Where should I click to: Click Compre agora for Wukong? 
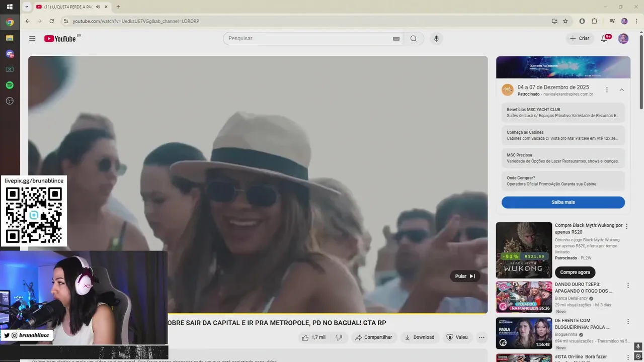(x=575, y=273)
